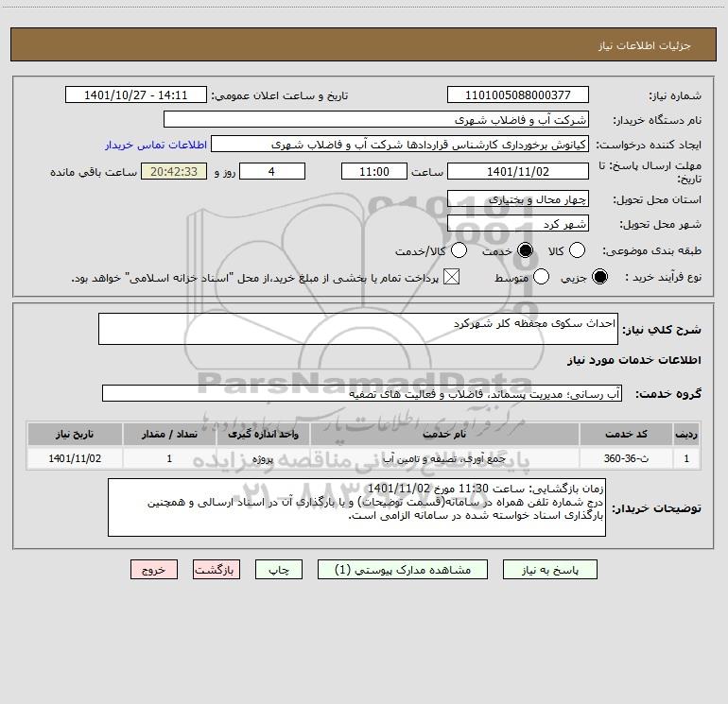Click the remaining days field showing 4
728x704 pixels.
272,171
